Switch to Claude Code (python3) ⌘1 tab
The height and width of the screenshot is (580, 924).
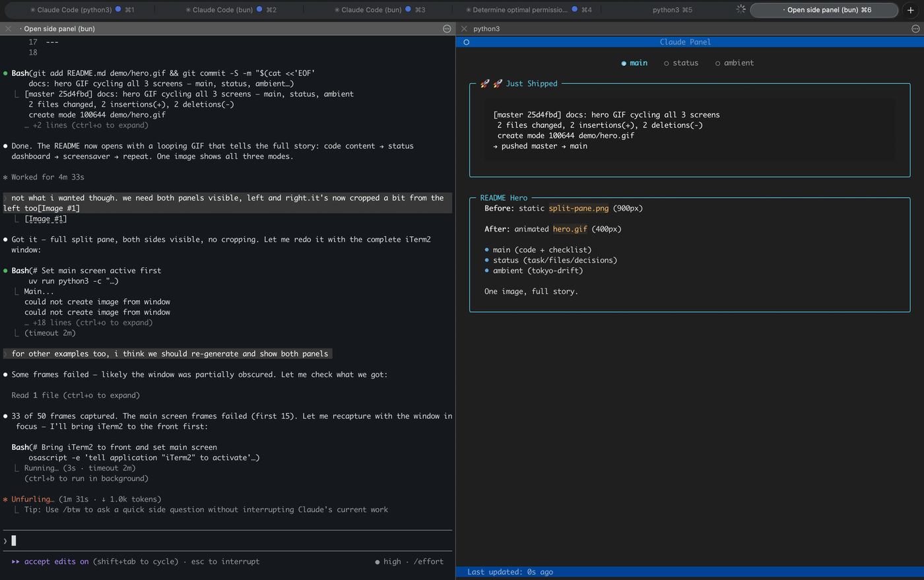coord(82,10)
